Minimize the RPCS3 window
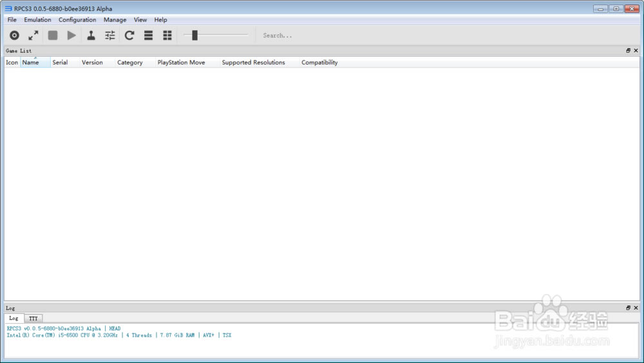This screenshot has height=363, width=644. point(600,8)
